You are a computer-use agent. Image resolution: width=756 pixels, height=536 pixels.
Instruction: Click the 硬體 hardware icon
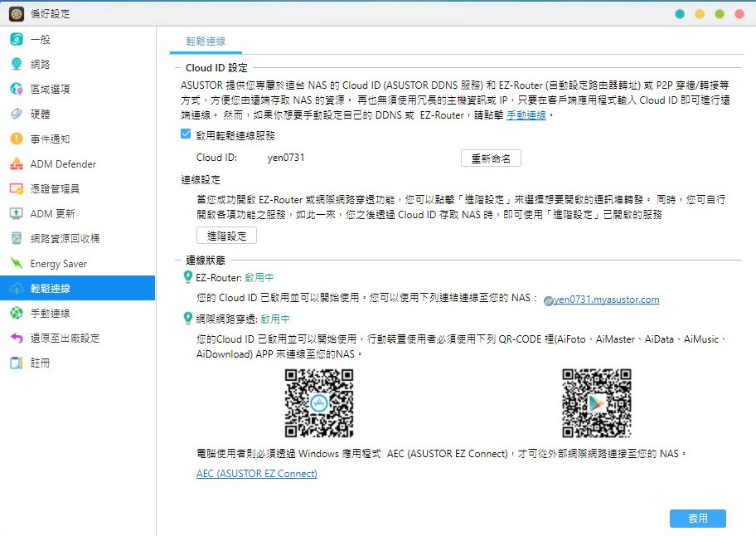[x=17, y=114]
